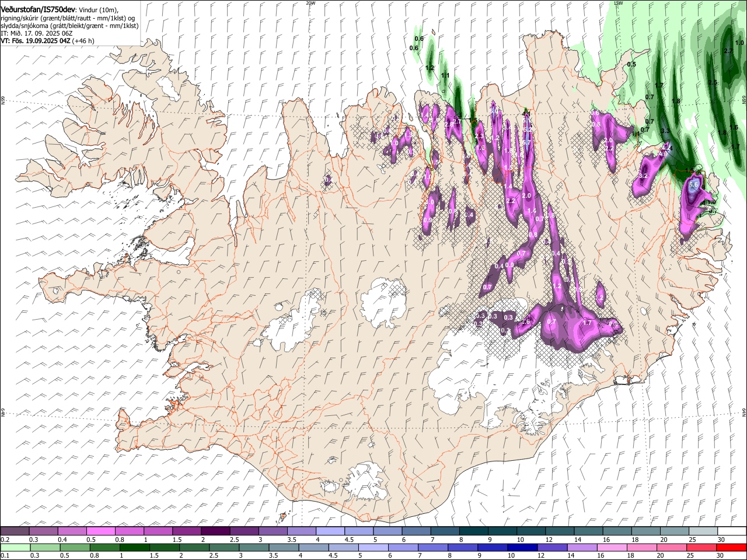Pick the snow scale swatch between 4 and 4.5

tap(330, 531)
